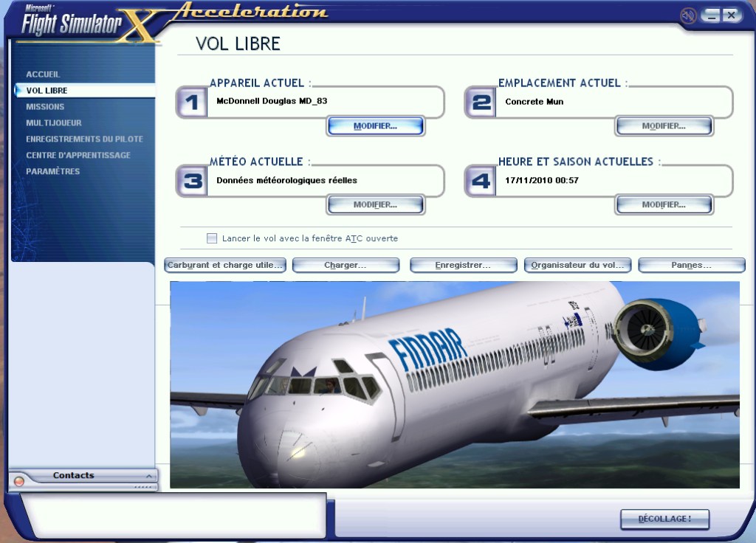756x543 pixels.
Task: Click the number 4 time step icon
Action: (481, 181)
